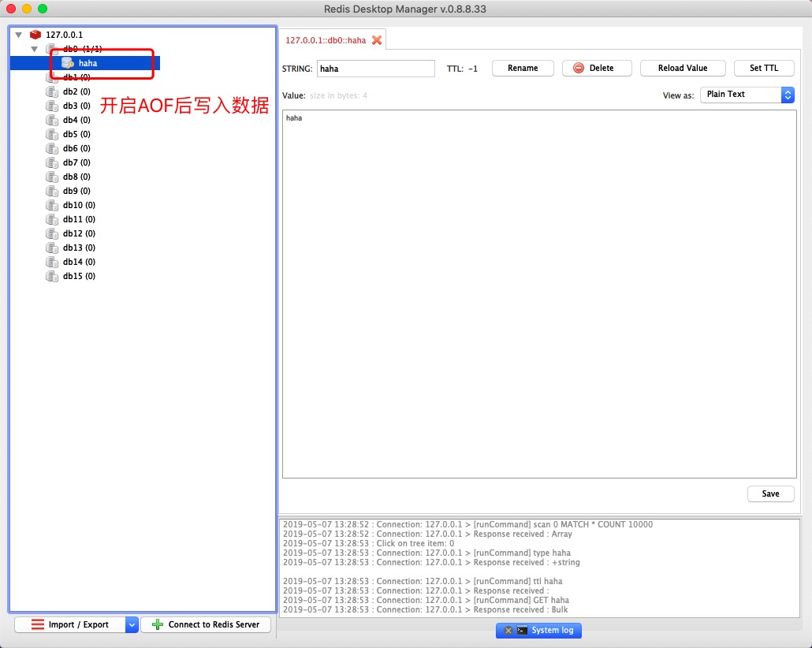Click the log line 'Response received : Bulk'
This screenshot has width=812, height=648.
tap(425, 609)
